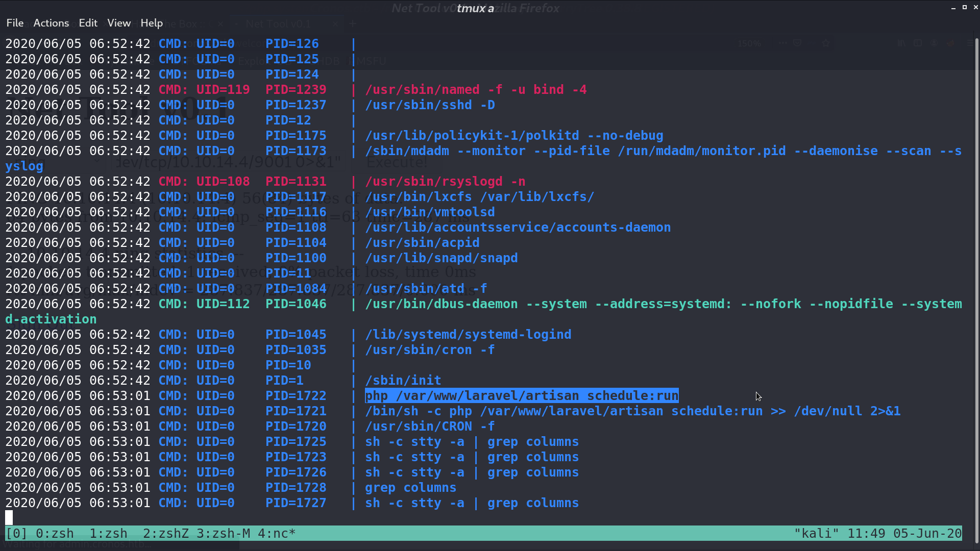Click PID=126 on the top line
980x551 pixels.
292,44
